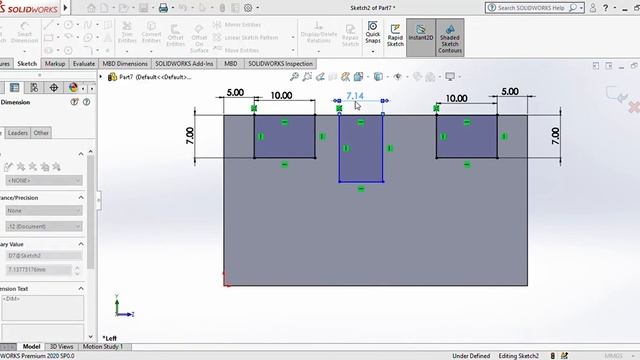Switch to the MBD Dimensions ribbon tab
The height and width of the screenshot is (360, 640).
(125, 64)
